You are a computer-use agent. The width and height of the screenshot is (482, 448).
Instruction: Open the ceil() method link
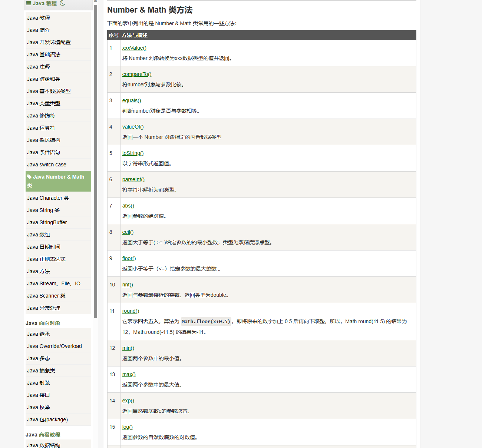(x=128, y=232)
